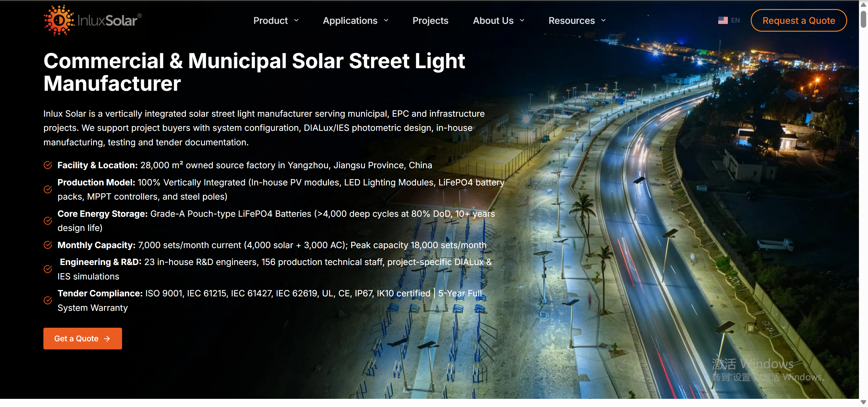Click the scrollbar down arrow
Viewport: 868px width, 407px height.
863,402
